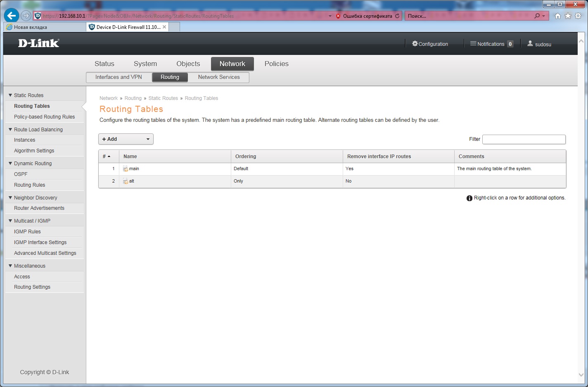
Task: Open the address bar history dropdown arrow
Action: [330, 16]
